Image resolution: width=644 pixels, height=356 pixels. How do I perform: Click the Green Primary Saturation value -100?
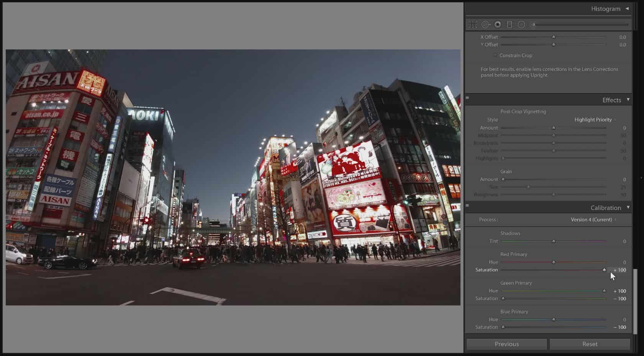click(619, 299)
